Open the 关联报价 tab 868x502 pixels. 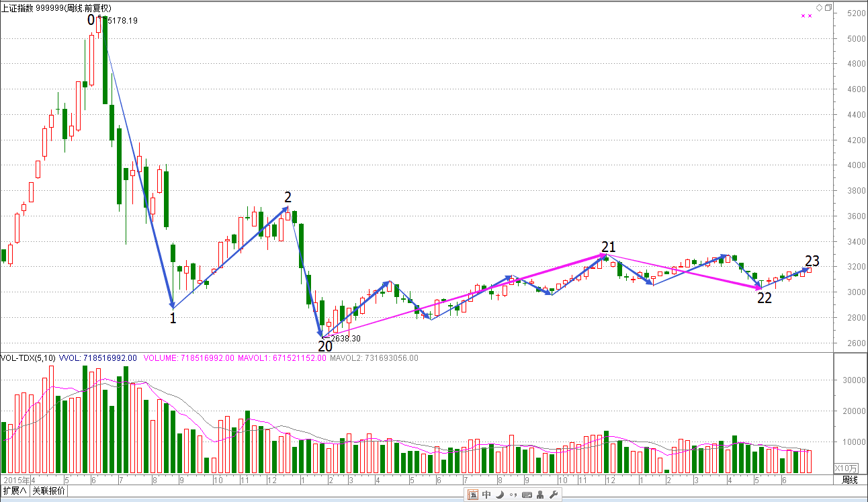coord(49,491)
